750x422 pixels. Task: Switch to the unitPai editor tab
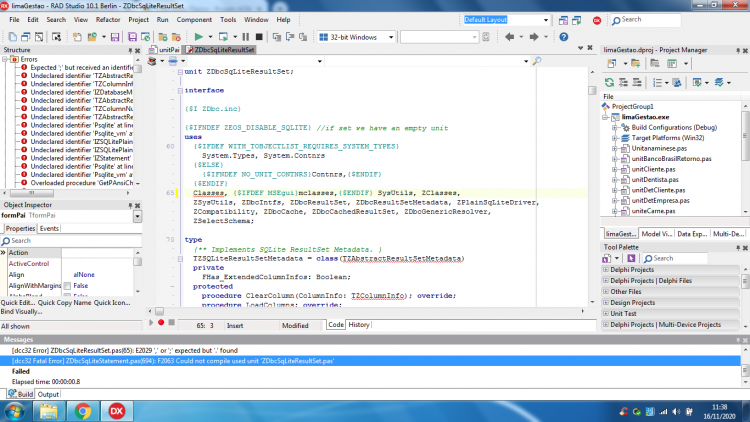pyautogui.click(x=165, y=50)
